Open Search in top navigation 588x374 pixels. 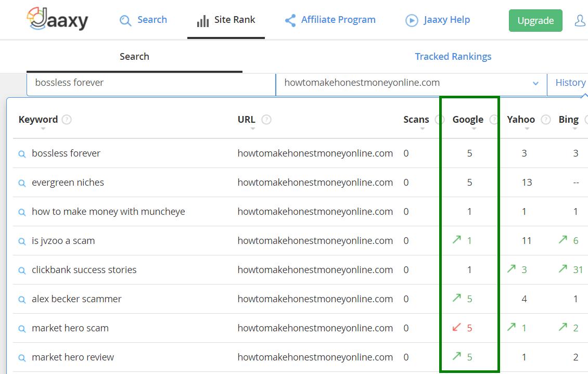(x=152, y=19)
